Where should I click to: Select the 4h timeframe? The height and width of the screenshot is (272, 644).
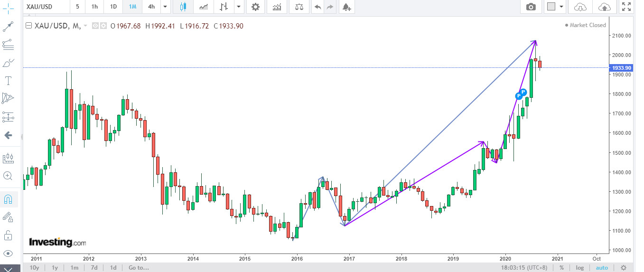151,7
